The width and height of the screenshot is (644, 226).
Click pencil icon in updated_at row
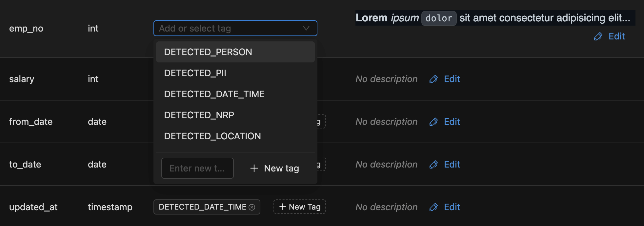tap(433, 207)
